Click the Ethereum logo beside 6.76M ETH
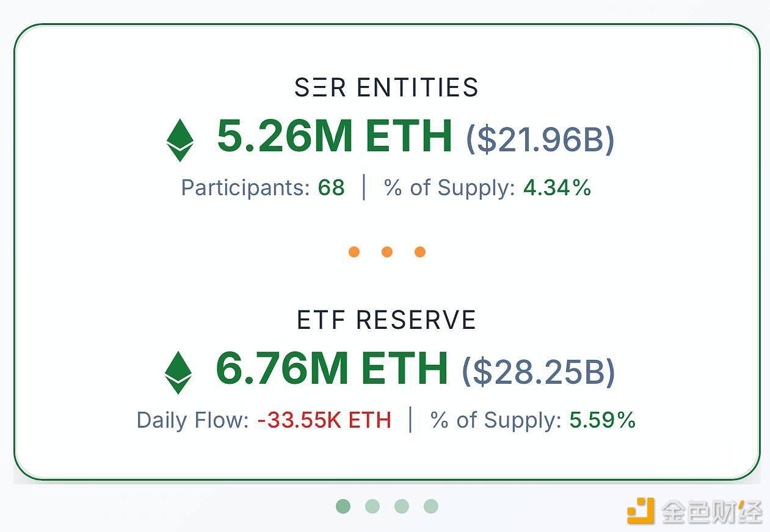The image size is (770, 532). click(178, 372)
